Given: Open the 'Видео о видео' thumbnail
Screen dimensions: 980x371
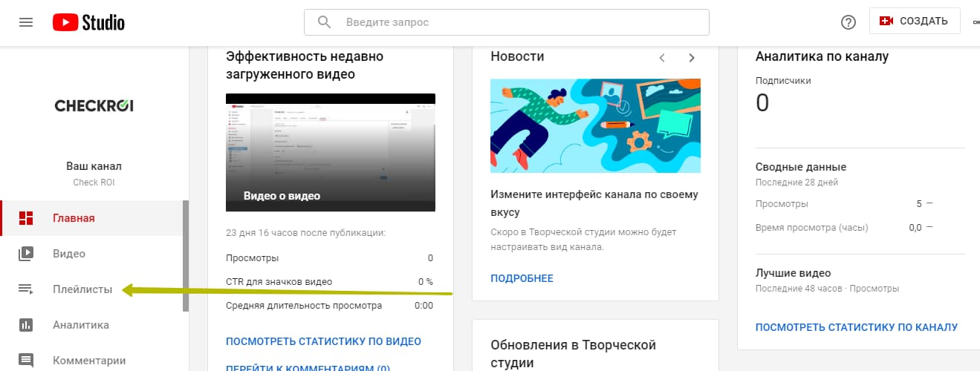Looking at the screenshot, I should 331,152.
